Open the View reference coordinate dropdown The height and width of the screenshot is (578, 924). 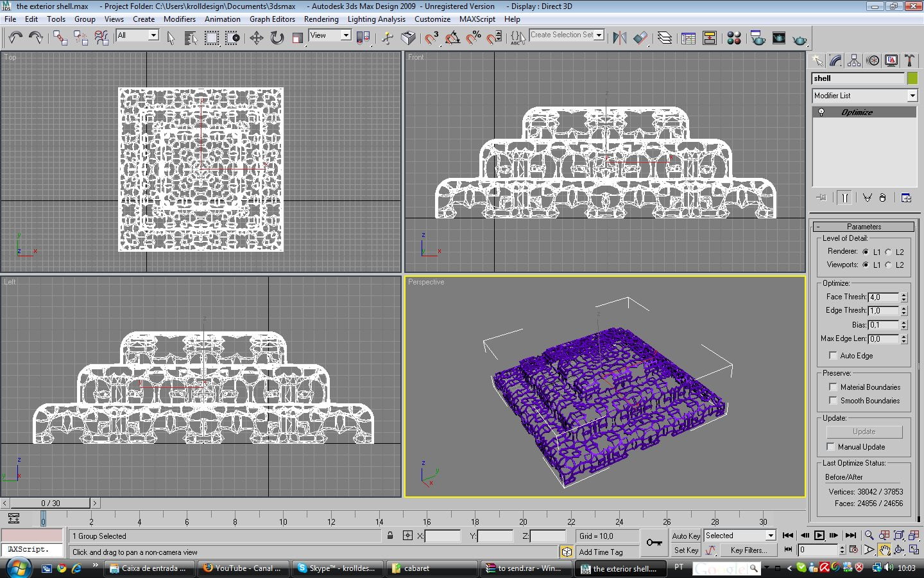coord(345,35)
